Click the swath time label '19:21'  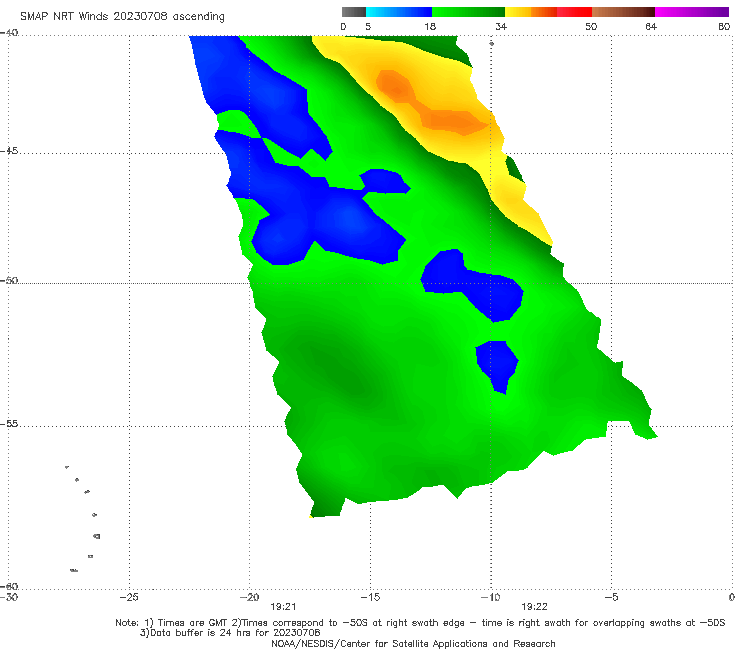point(283,607)
